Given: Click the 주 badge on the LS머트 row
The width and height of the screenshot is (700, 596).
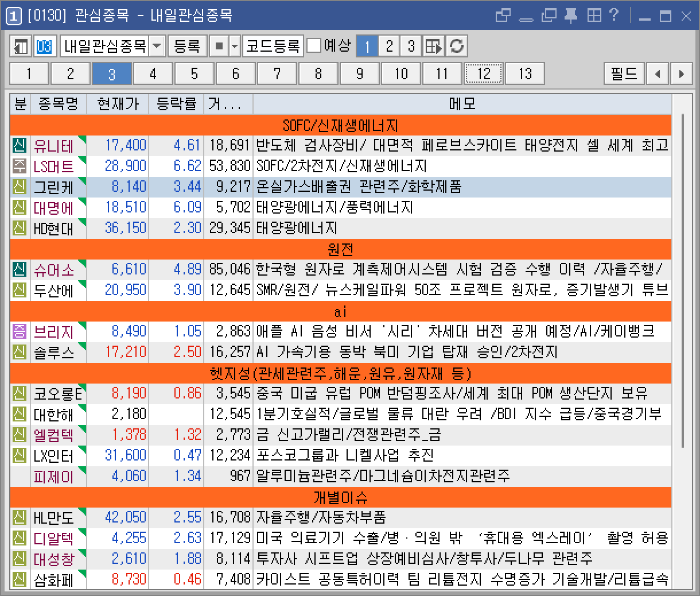Looking at the screenshot, I should [20, 166].
